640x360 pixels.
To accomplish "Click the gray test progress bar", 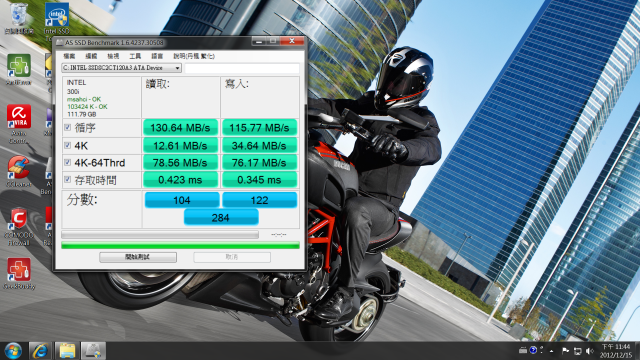I will pos(160,235).
